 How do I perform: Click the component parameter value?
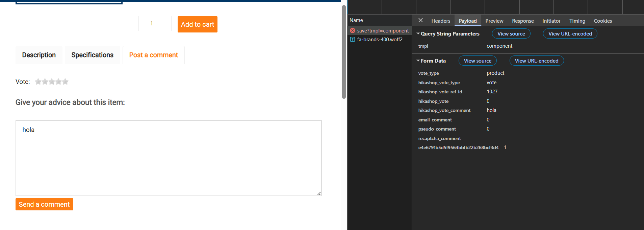click(499, 46)
